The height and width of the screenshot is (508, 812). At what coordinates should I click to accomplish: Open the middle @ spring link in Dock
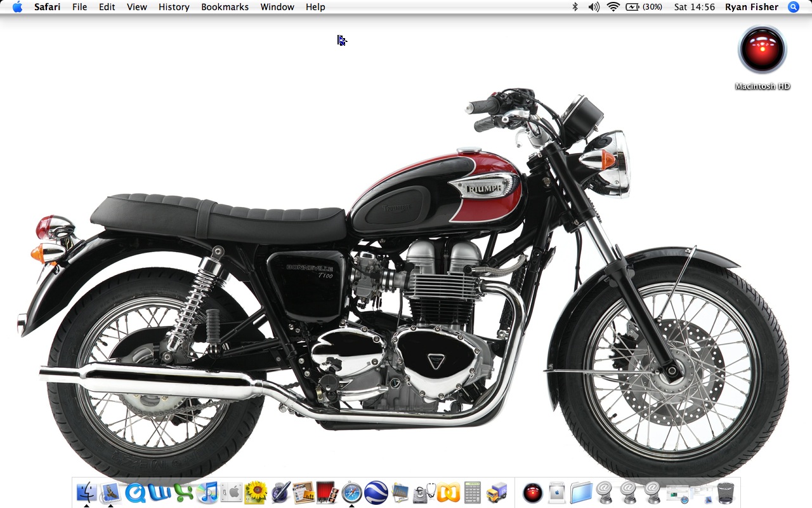[629, 493]
